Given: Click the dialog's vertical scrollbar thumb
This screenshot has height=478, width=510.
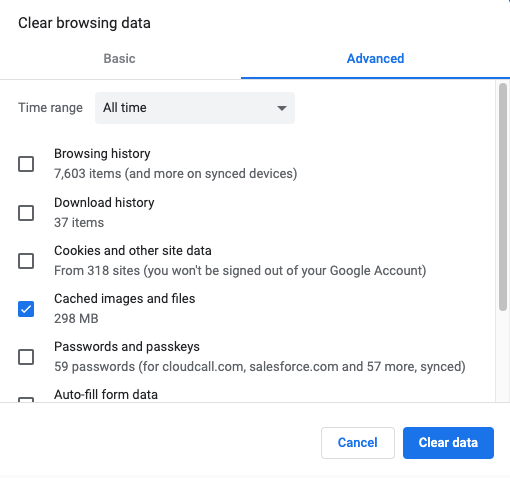Looking at the screenshot, I should [503, 197].
